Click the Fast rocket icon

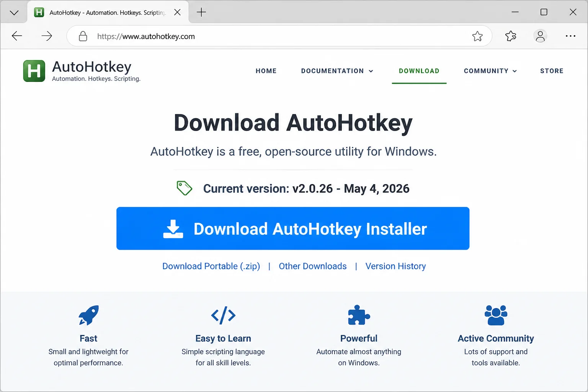click(x=88, y=315)
